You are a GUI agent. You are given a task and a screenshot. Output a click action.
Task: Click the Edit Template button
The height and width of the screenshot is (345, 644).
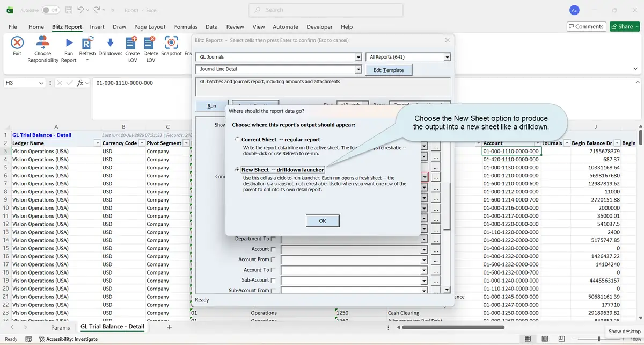coord(389,70)
